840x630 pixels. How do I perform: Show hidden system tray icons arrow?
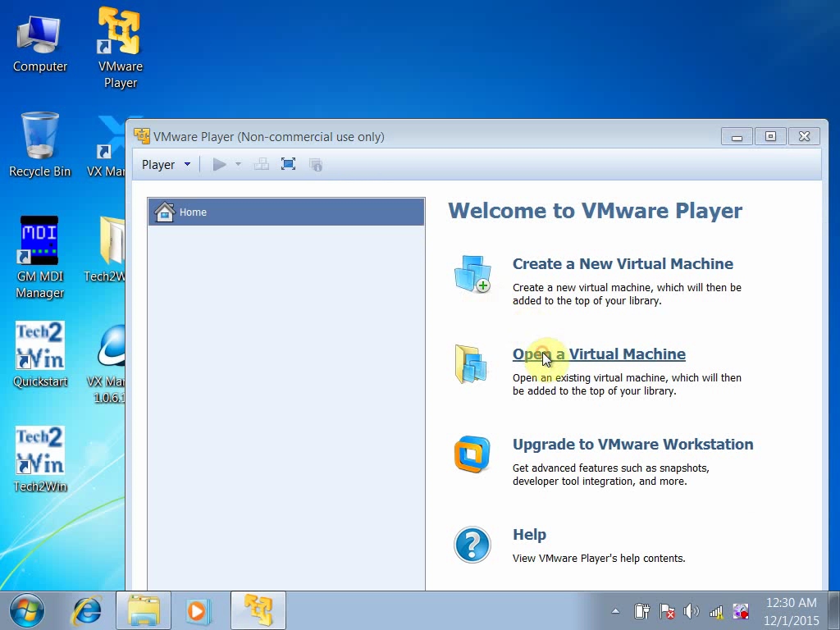click(615, 610)
